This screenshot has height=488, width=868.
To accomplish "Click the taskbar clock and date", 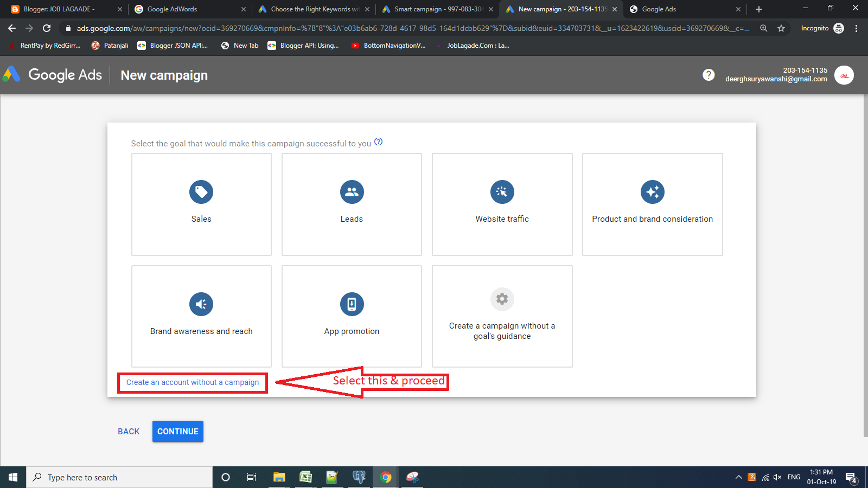I will point(821,477).
